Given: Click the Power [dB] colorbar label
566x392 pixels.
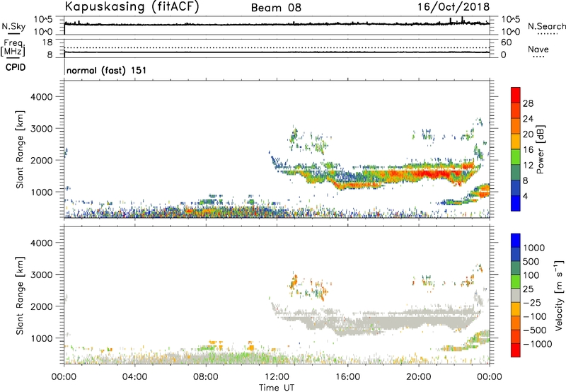Looking at the screenshot, I should point(540,149).
